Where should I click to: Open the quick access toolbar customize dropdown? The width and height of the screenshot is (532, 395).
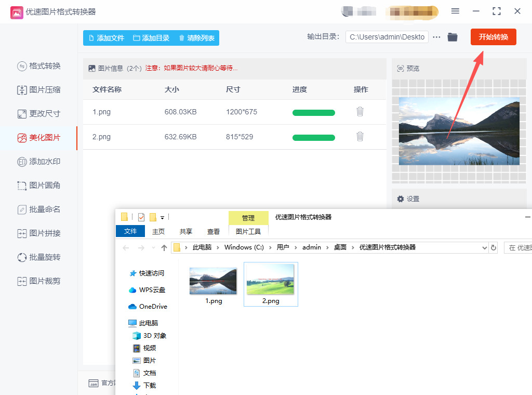pyautogui.click(x=163, y=217)
